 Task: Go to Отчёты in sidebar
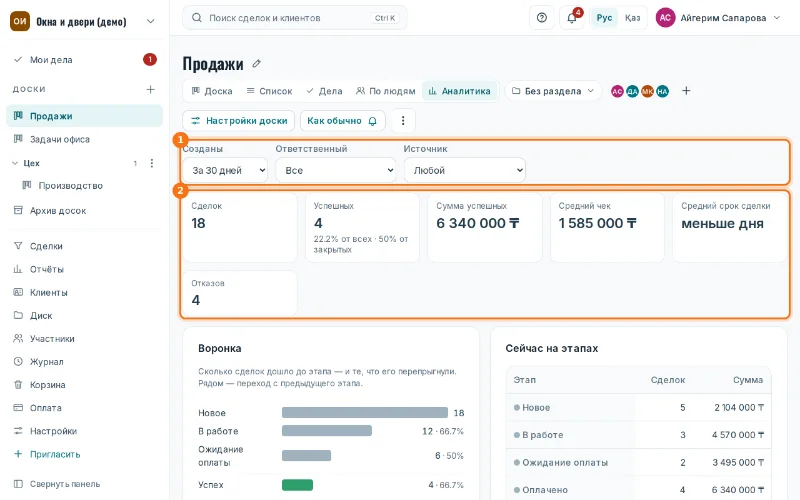[84, 269]
